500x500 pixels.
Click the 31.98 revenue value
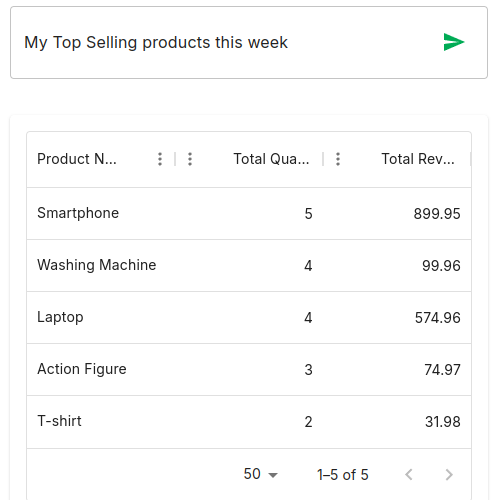point(443,422)
